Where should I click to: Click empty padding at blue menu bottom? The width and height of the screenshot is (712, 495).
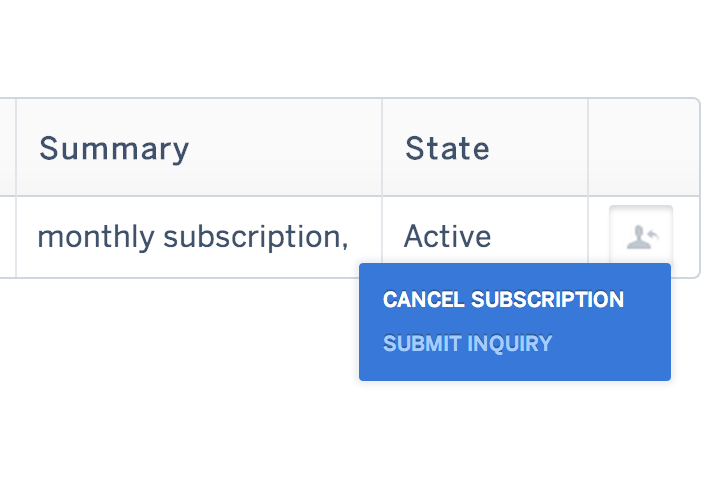tap(514, 370)
